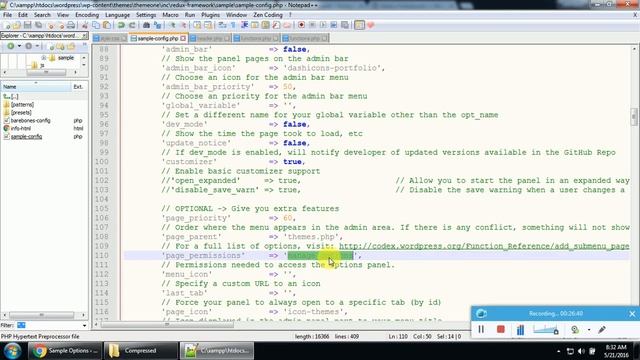Open the Explorer path dropdown
Screen dimensions: 640x360
tap(84, 36)
